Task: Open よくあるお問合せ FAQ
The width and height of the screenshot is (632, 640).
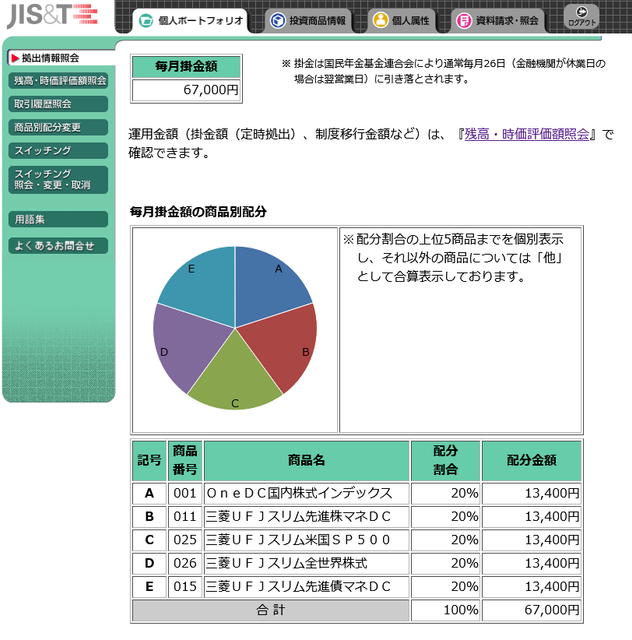Action: pos(58,246)
